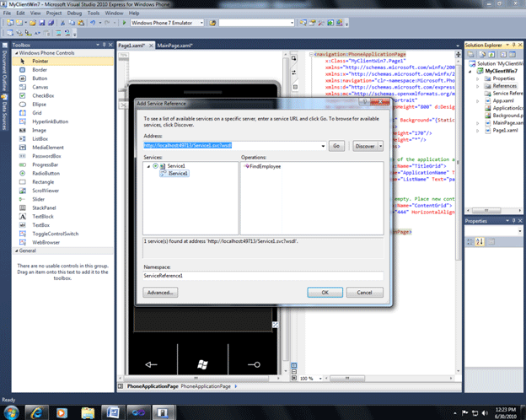Image resolution: width=526 pixels, height=420 pixels.
Task: Click Advanced... button in dialog
Action: coord(160,293)
